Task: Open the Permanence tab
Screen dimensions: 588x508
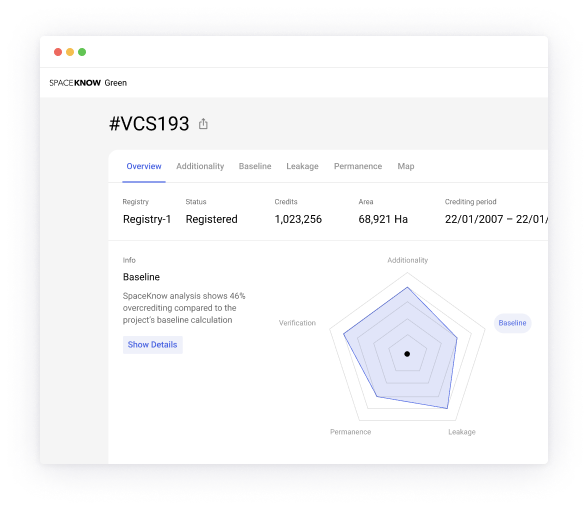Action: tap(358, 166)
